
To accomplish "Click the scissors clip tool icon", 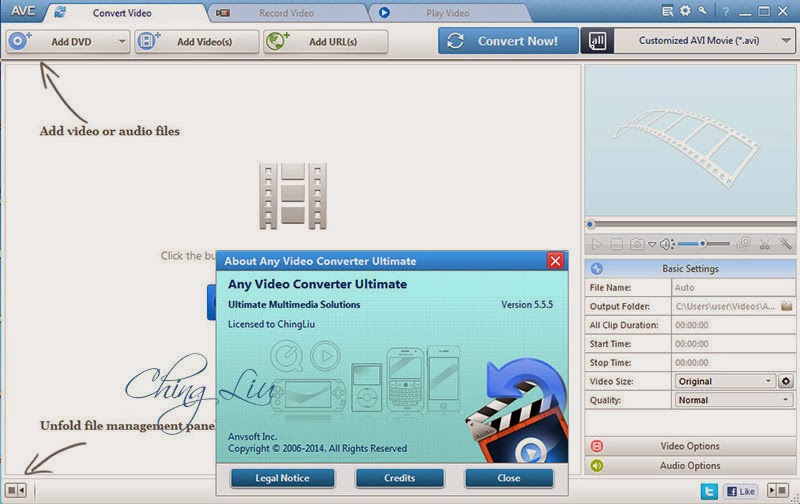I will click(764, 244).
